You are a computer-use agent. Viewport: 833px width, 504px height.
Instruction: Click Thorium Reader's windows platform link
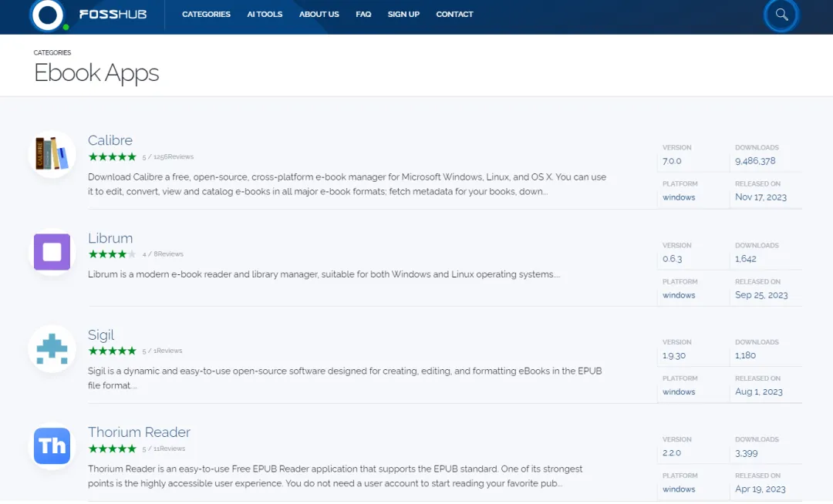point(679,489)
